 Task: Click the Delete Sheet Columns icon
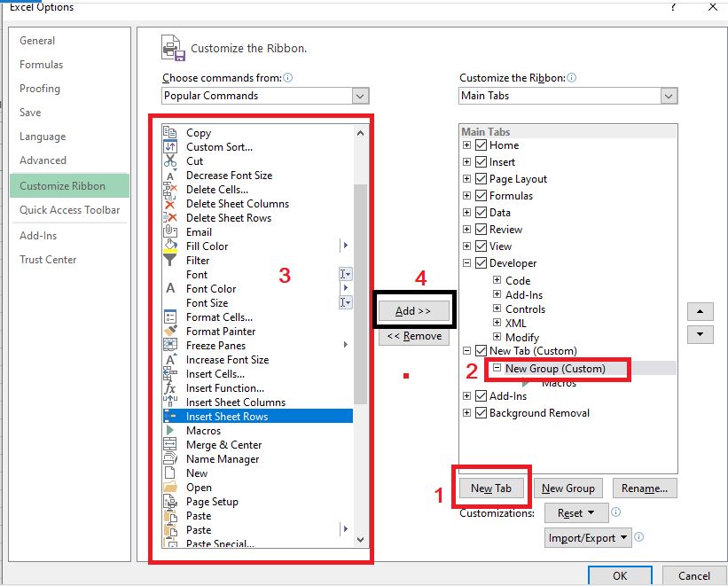(170, 204)
